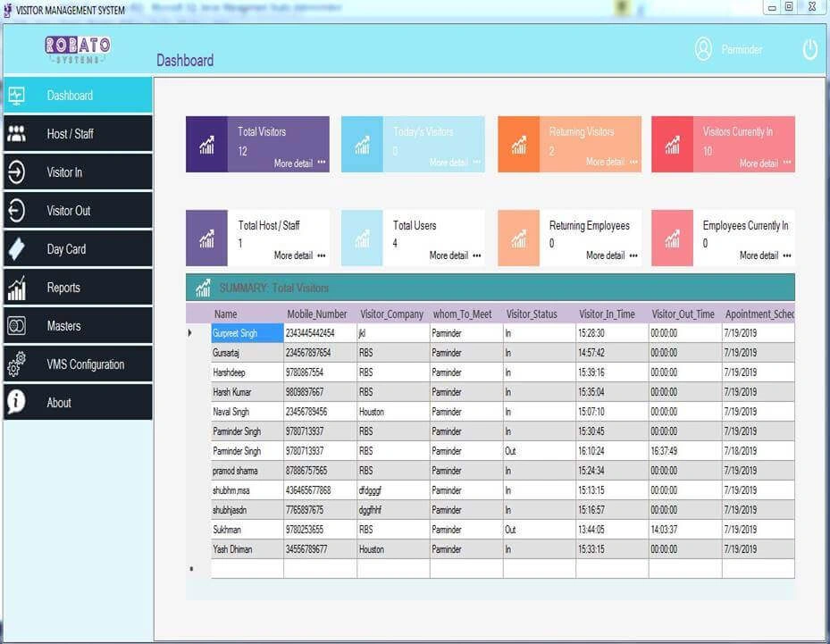Click the Masters sidebar icon
The height and width of the screenshot is (644, 830).
pyautogui.click(x=16, y=326)
